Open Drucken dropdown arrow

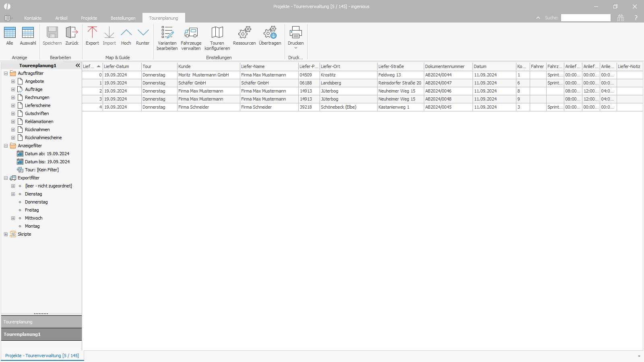click(296, 48)
